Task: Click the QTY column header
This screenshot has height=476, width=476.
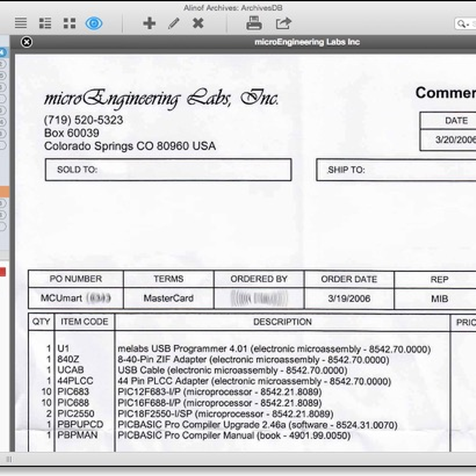Action: [x=41, y=322]
